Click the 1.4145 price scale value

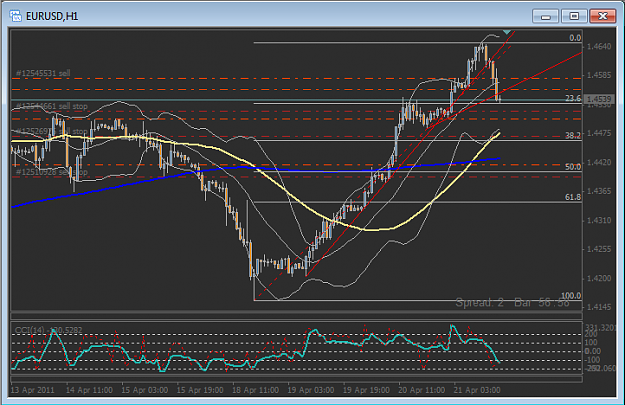(599, 307)
